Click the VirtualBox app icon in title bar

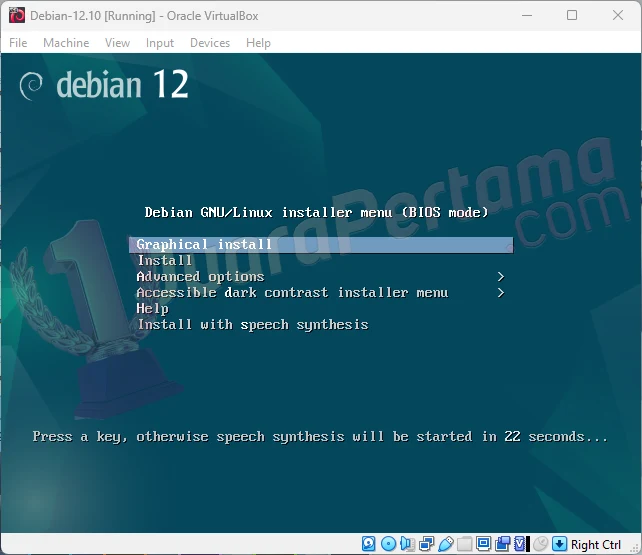pos(17,16)
